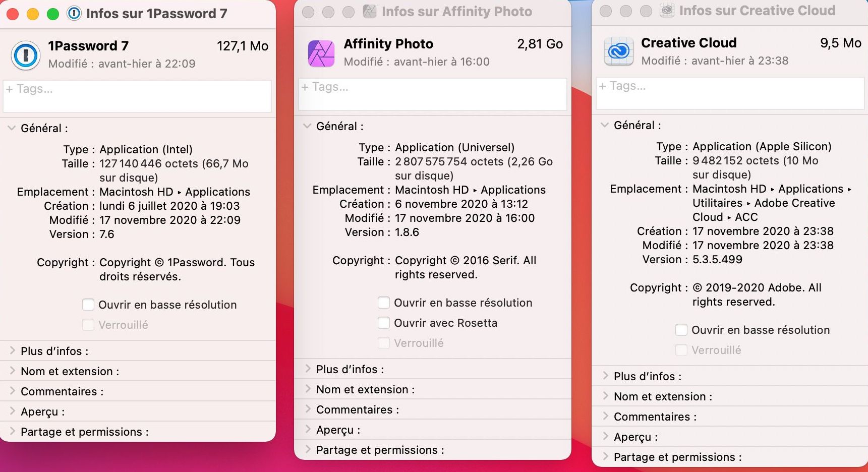Image resolution: width=868 pixels, height=472 pixels.
Task: Expand Plus d'infos in Affinity Photo window
Action: coord(308,369)
